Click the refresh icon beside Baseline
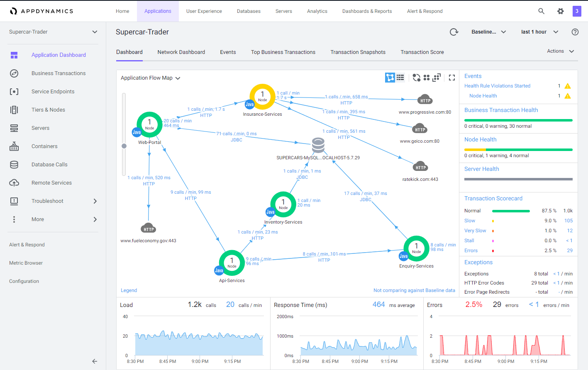 [454, 32]
